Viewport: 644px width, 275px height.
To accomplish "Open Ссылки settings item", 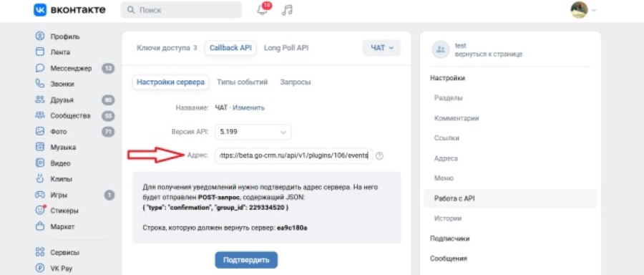I will coord(447,138).
